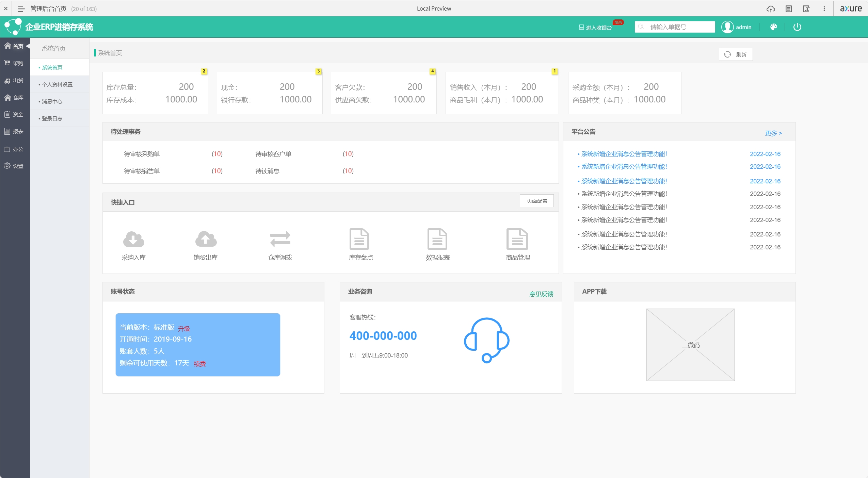The height and width of the screenshot is (478, 868).
Task: Open the 数据报表 shortcut icon
Action: [x=437, y=239]
